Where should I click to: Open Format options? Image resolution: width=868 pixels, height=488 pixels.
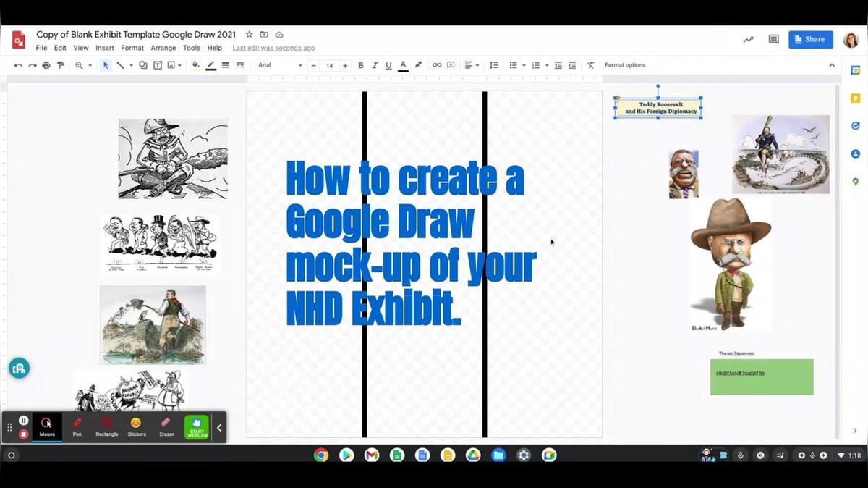click(x=624, y=64)
